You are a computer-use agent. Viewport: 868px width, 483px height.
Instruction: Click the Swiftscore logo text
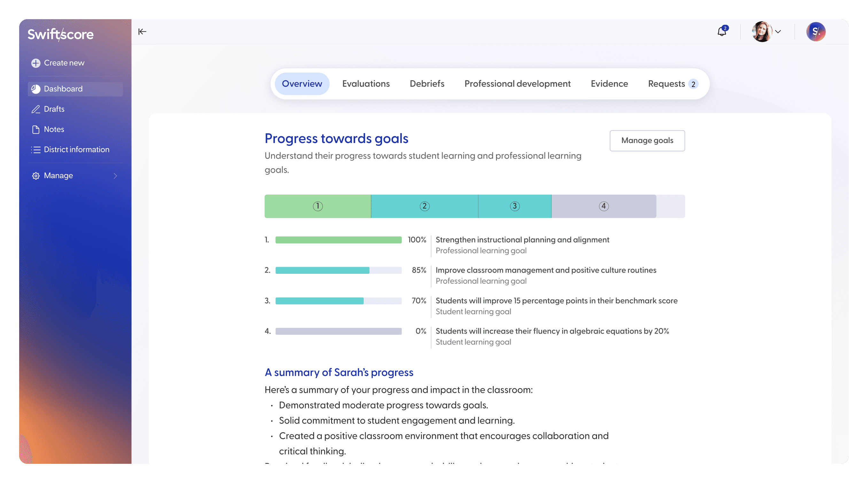click(61, 35)
